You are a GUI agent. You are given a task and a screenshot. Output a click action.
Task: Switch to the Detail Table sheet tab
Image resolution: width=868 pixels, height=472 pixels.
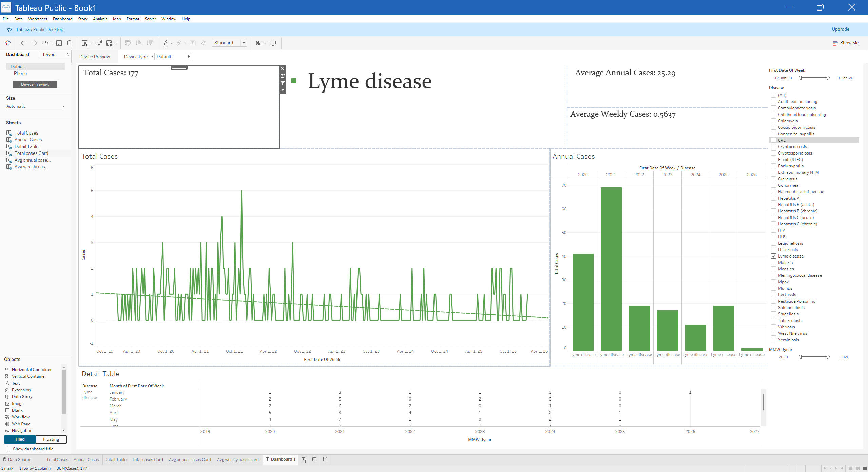115,460
